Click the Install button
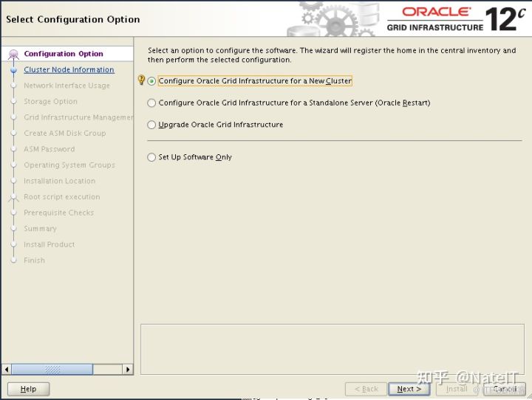Screen dimensions: 532x400 click(x=457, y=389)
